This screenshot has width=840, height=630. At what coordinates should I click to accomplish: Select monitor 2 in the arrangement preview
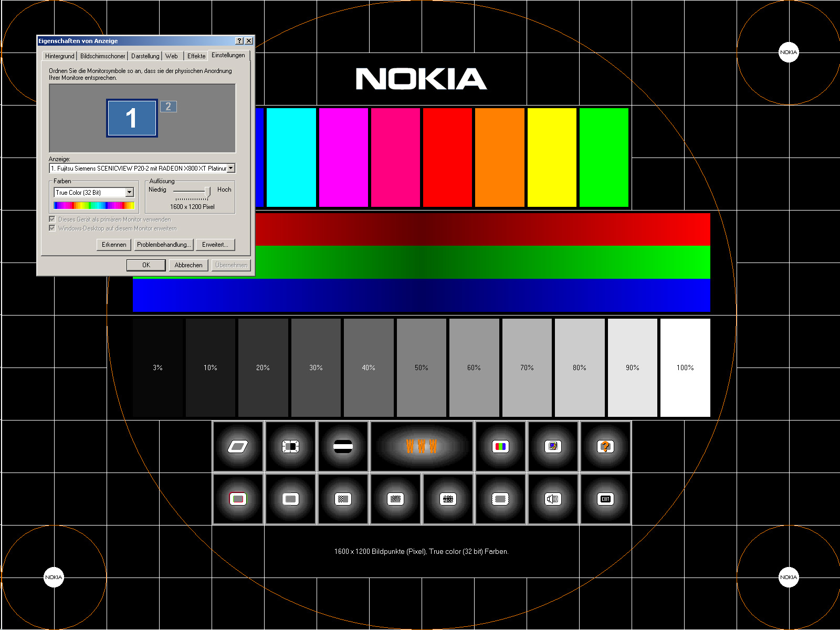[x=169, y=107]
